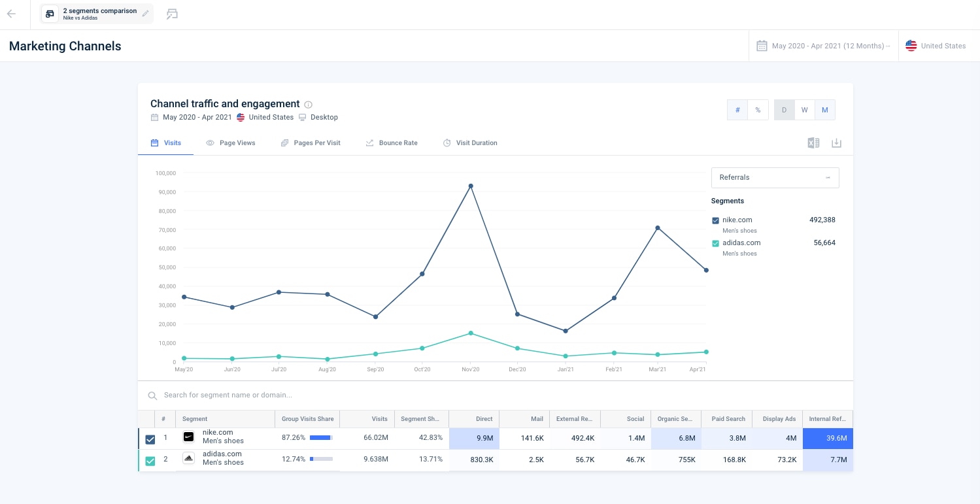Image resolution: width=980 pixels, height=504 pixels.
Task: Click the Page Views eye icon
Action: (211, 143)
